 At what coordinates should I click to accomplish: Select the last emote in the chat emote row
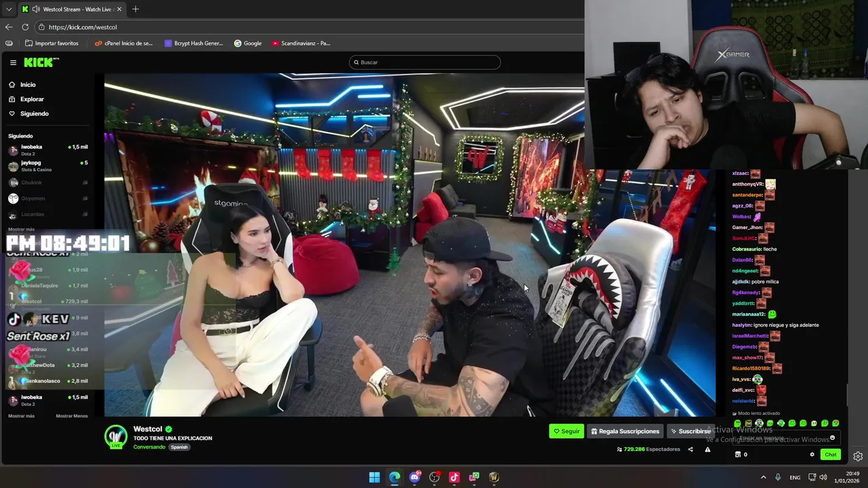click(835, 423)
